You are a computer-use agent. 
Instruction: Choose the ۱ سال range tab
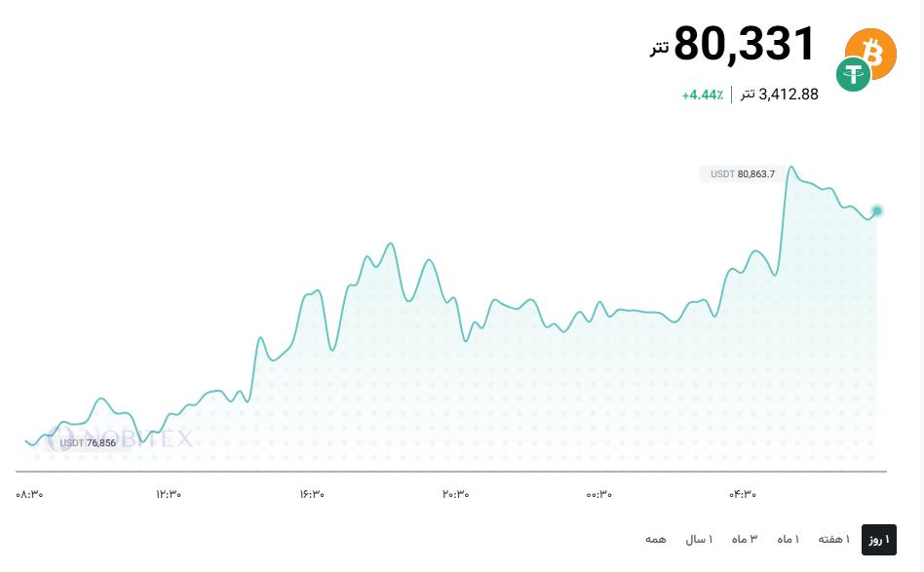699,539
